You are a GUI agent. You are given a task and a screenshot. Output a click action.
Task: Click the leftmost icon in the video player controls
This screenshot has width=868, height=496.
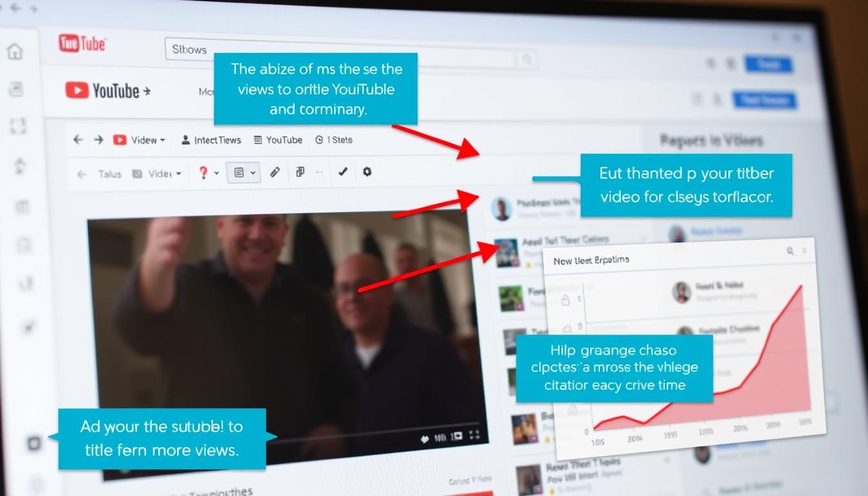pos(425,439)
